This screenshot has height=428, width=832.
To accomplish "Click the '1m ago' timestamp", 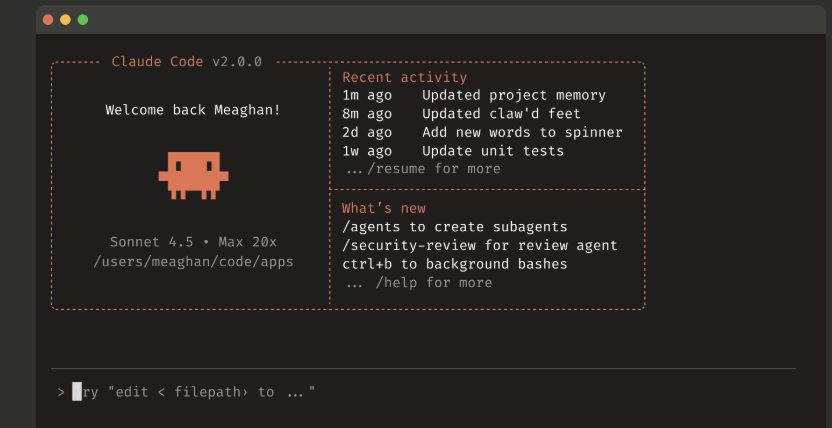I will [x=367, y=95].
